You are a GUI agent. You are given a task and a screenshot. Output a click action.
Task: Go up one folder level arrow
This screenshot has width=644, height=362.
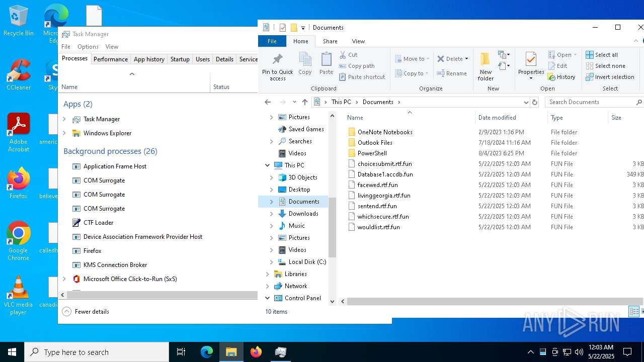304,102
